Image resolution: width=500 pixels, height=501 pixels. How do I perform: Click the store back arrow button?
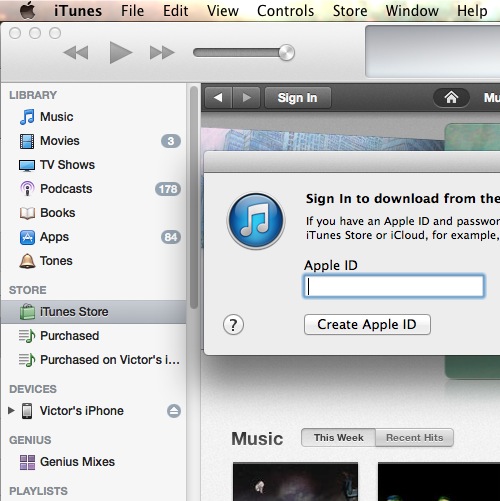pyautogui.click(x=218, y=98)
